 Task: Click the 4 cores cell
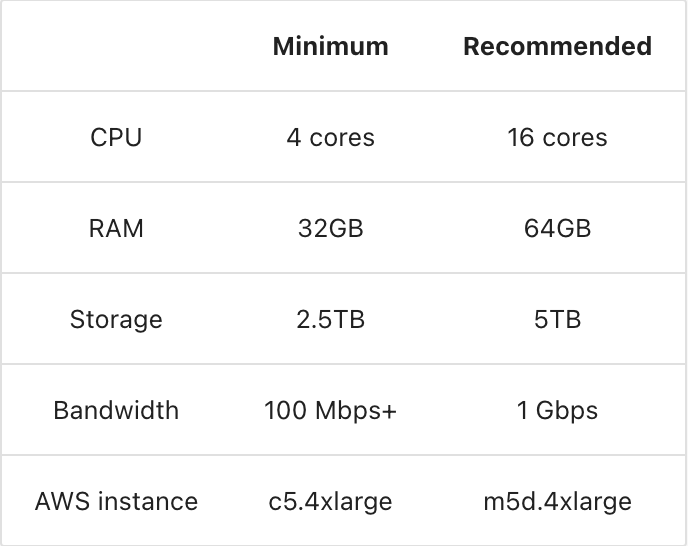coord(330,137)
